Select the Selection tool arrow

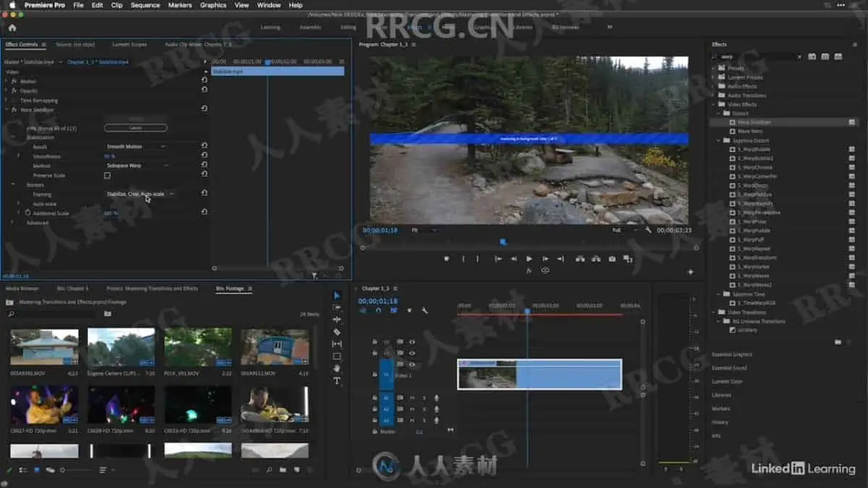point(336,295)
